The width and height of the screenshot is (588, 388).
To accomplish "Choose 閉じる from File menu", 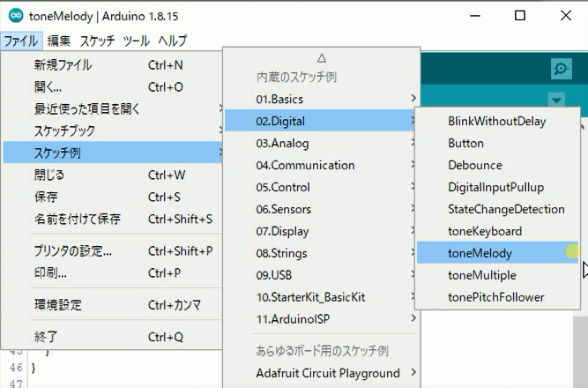I will coord(113,175).
